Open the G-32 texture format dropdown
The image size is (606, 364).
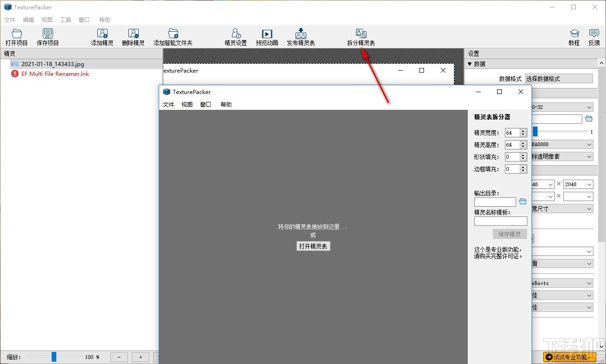(562, 107)
